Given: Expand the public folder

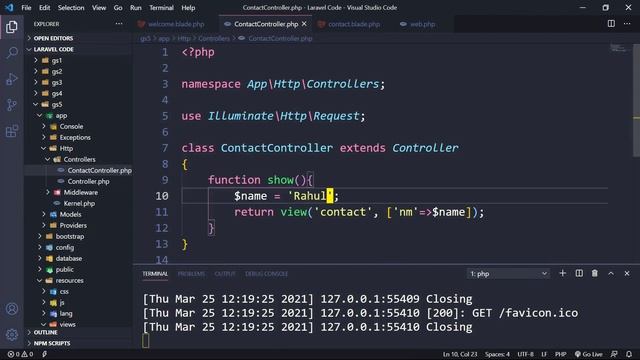Looking at the screenshot, I should (64, 269).
